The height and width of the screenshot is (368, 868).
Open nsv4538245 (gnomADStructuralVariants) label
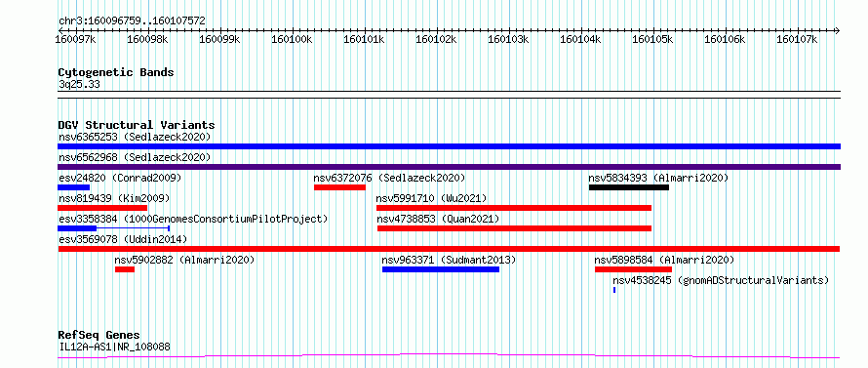721,280
